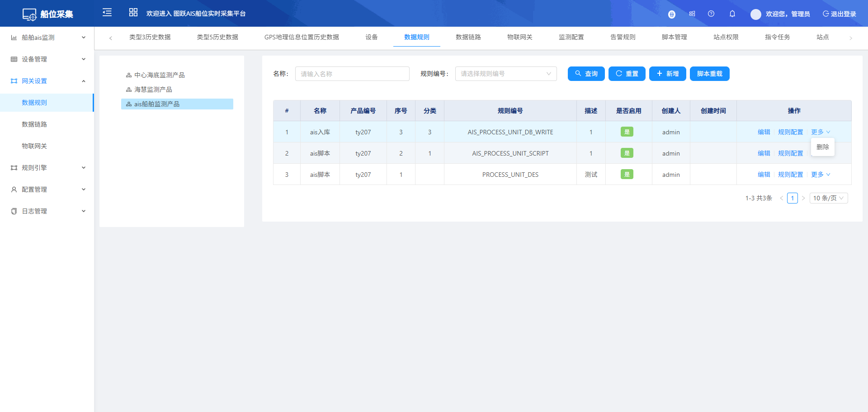Open the 10 条/页 page size dropdown
This screenshot has height=412, width=868.
[x=828, y=198]
